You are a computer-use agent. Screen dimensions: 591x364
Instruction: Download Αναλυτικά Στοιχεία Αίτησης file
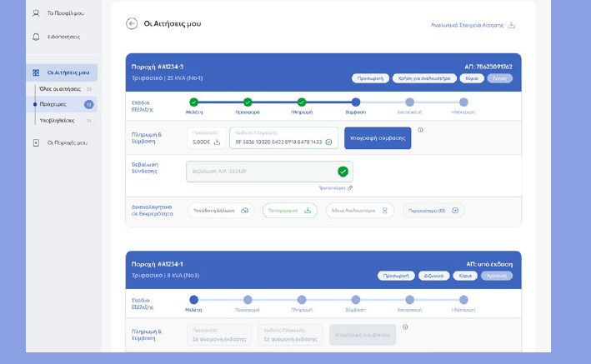pyautogui.click(x=512, y=25)
